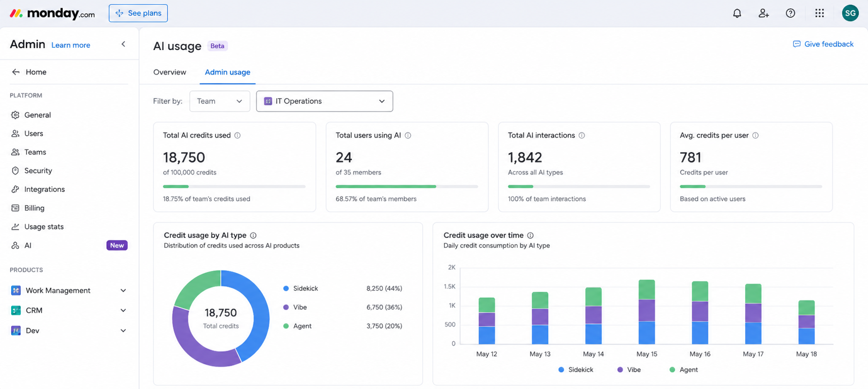Open the help question mark icon

791,13
